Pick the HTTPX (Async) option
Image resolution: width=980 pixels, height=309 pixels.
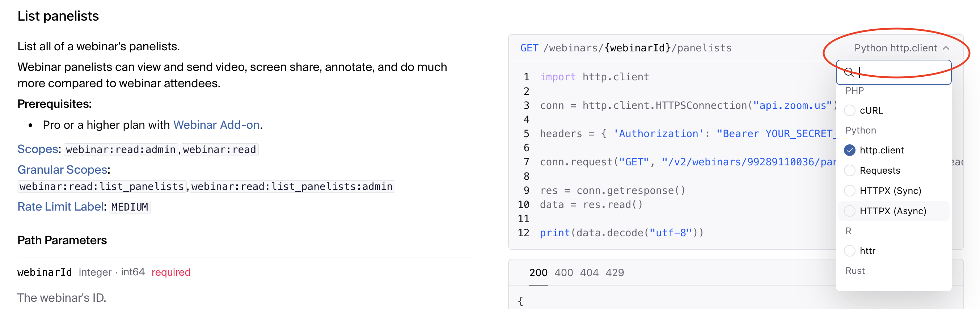coord(849,211)
